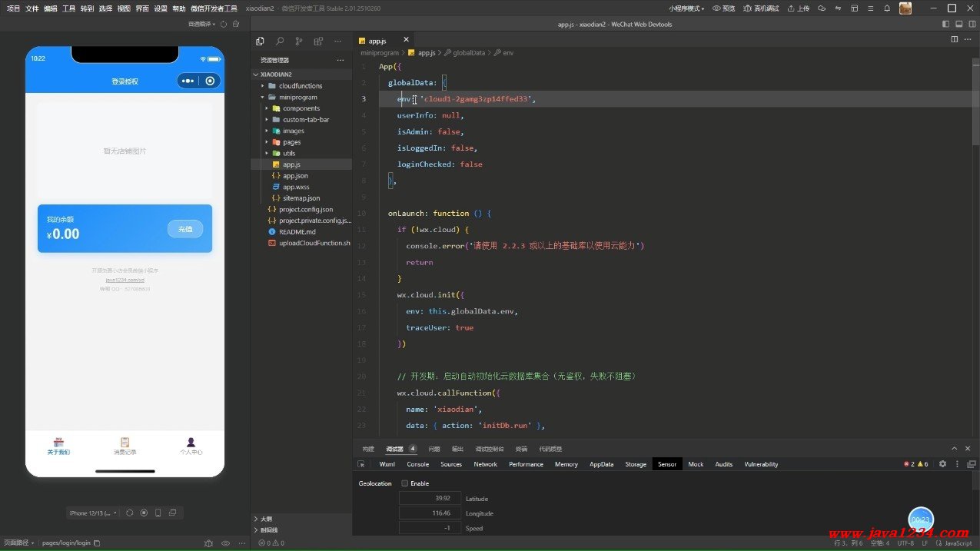The width and height of the screenshot is (980, 551).
Task: Open the 工具 menu in the menu bar
Action: [x=68, y=8]
